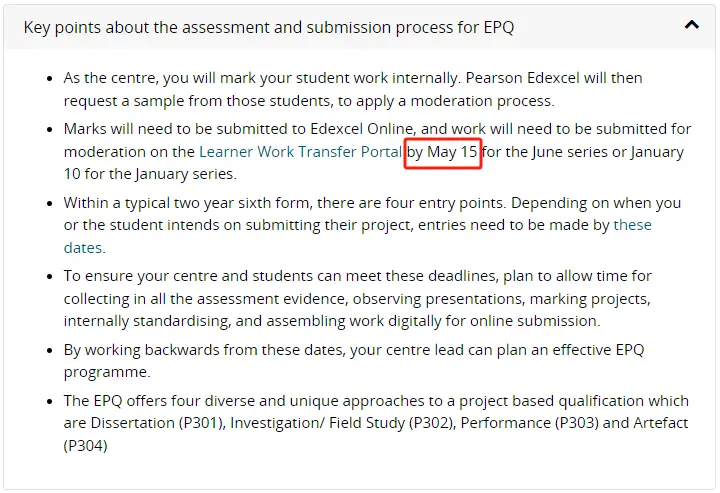The image size is (720, 493).
Task: Click the word 'dates.' link text
Action: pyautogui.click(x=84, y=248)
